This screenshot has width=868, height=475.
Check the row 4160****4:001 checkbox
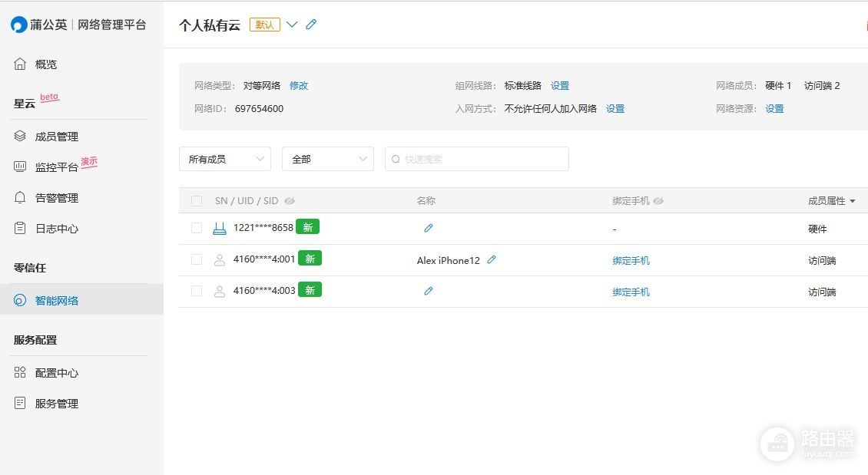(x=197, y=259)
